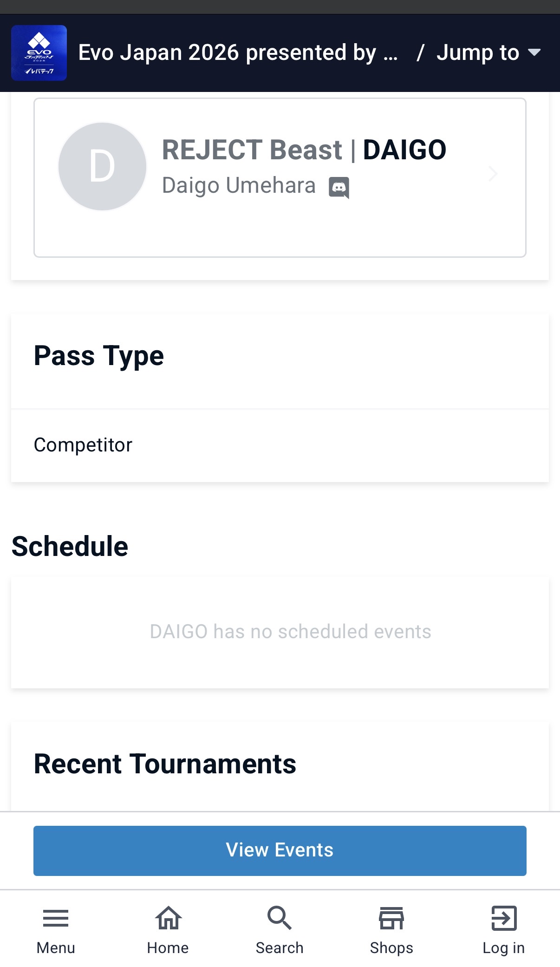560x967 pixels.
Task: Click the caret arrow next to Jump to
Action: [535, 52]
